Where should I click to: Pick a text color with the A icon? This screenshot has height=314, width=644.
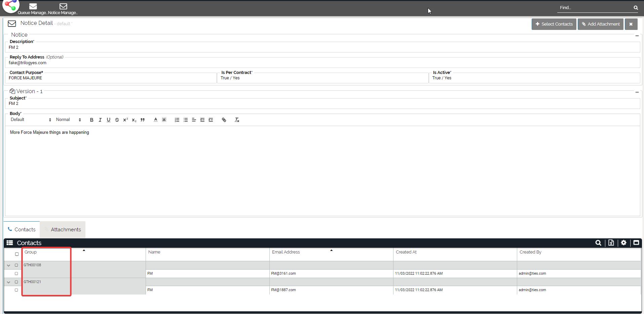(x=155, y=120)
